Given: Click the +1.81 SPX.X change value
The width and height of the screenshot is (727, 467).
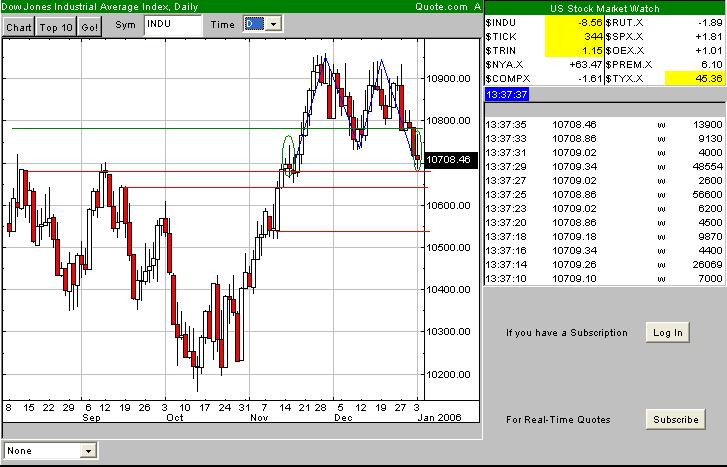Looking at the screenshot, I should [x=709, y=37].
